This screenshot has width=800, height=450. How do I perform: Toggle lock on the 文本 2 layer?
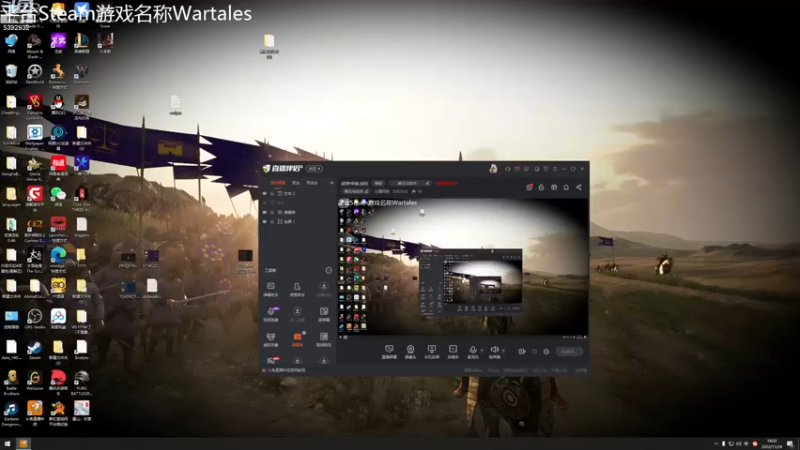click(272, 193)
